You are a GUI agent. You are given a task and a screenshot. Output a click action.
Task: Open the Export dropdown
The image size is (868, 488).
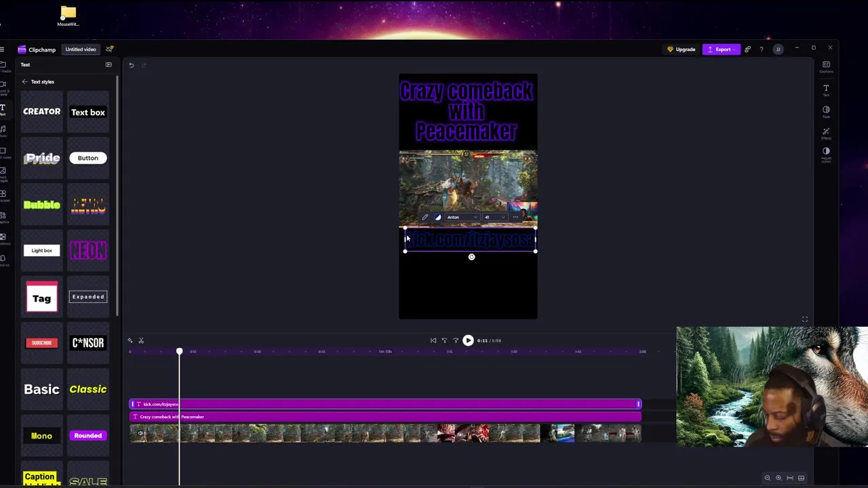coord(721,49)
